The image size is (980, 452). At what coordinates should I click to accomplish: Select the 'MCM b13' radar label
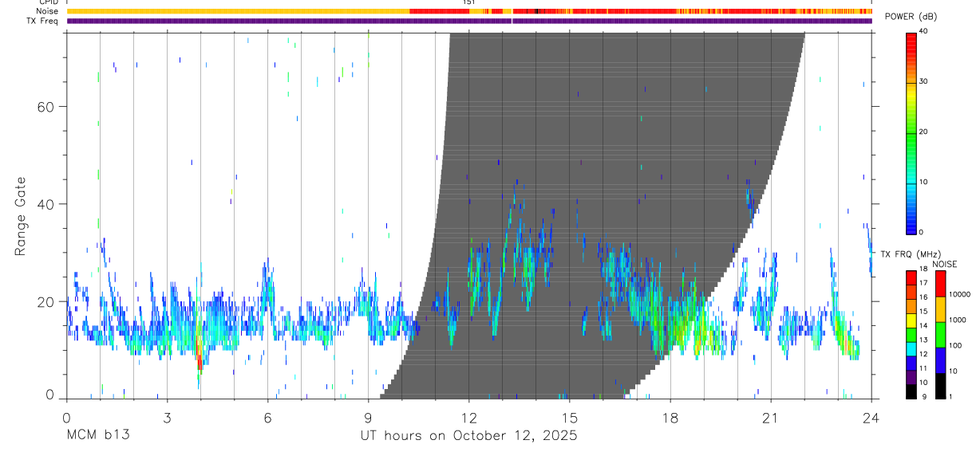tap(98, 436)
